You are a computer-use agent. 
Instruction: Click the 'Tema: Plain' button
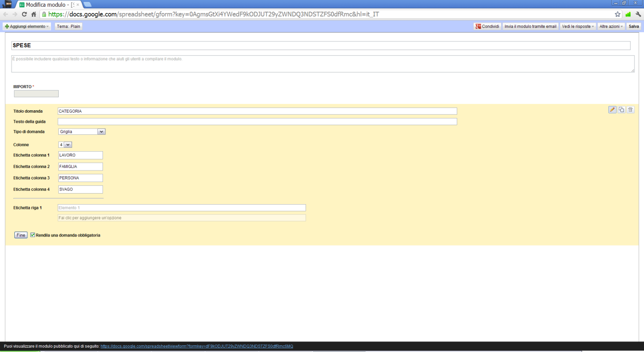tap(68, 26)
